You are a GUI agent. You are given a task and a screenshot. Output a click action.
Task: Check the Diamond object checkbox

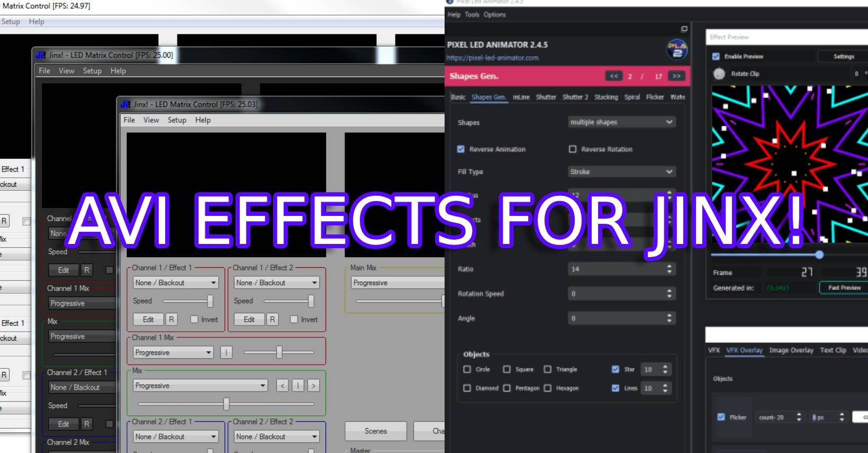click(467, 388)
